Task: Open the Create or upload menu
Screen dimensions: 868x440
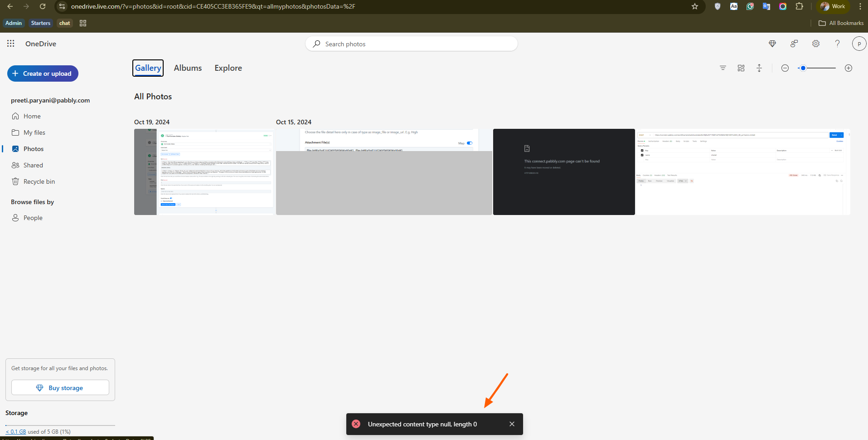Action: [x=43, y=73]
